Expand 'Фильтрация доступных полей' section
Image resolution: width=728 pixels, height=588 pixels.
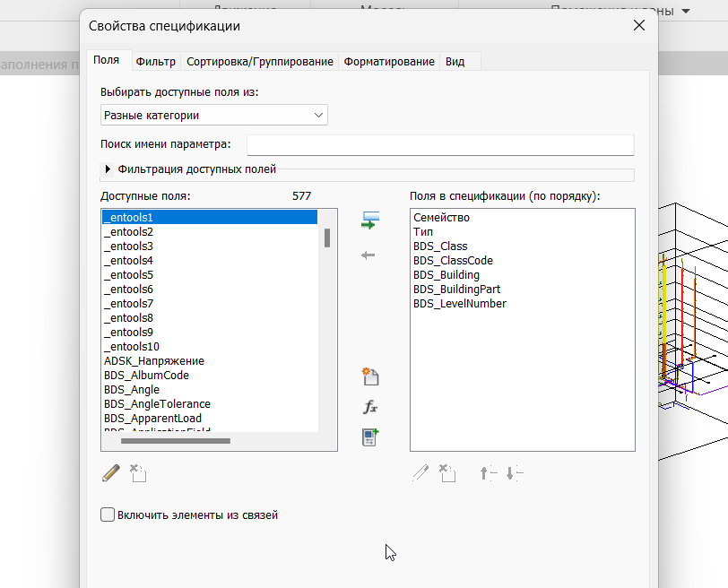tap(109, 169)
